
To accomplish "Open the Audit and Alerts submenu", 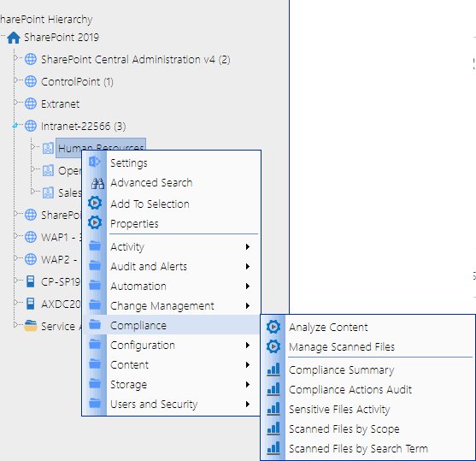I will (172, 267).
